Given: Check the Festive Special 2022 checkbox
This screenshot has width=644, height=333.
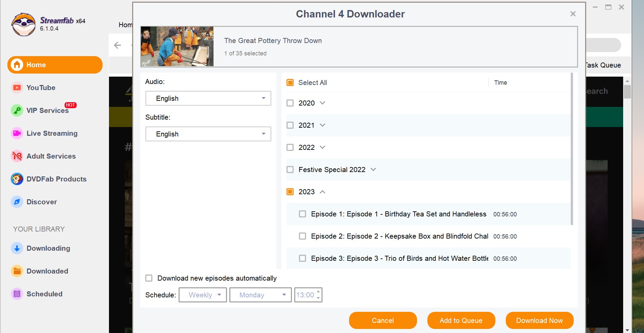Looking at the screenshot, I should tap(290, 170).
